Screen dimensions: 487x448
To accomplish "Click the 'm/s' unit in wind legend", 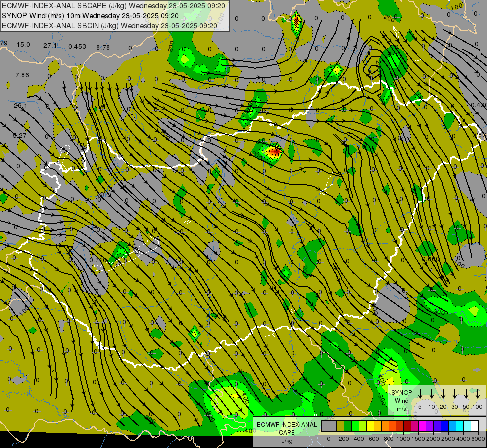I will pos(401,409).
